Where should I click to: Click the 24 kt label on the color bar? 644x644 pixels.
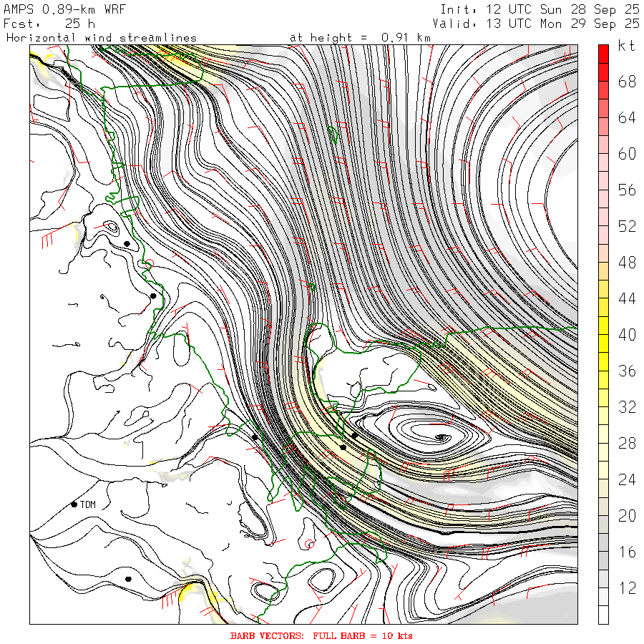tap(627, 479)
